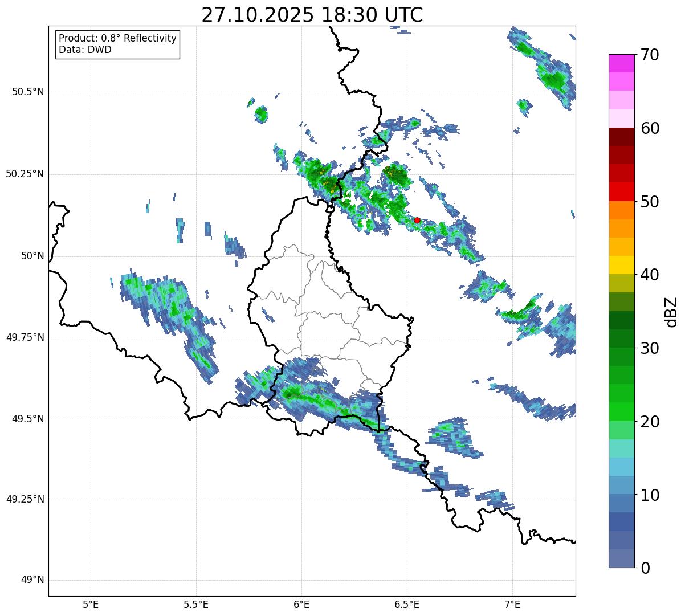The image size is (685, 616).
Task: Click the 50.25°N latitude label
Action: click(x=25, y=174)
